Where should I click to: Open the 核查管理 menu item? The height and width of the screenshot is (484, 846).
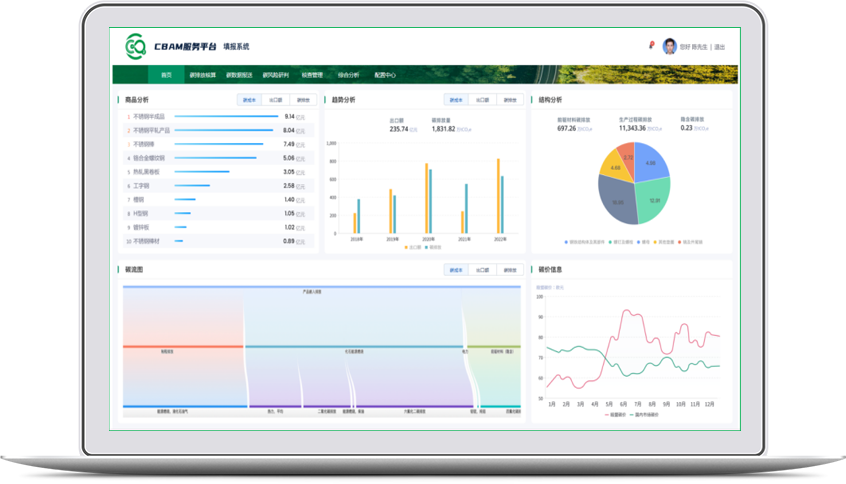tap(311, 75)
